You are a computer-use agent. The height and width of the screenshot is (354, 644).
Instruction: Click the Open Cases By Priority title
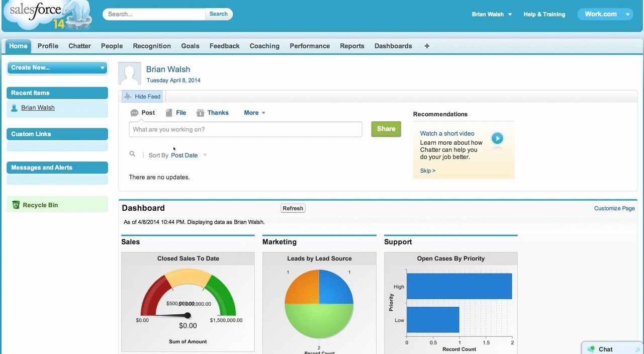click(x=451, y=258)
